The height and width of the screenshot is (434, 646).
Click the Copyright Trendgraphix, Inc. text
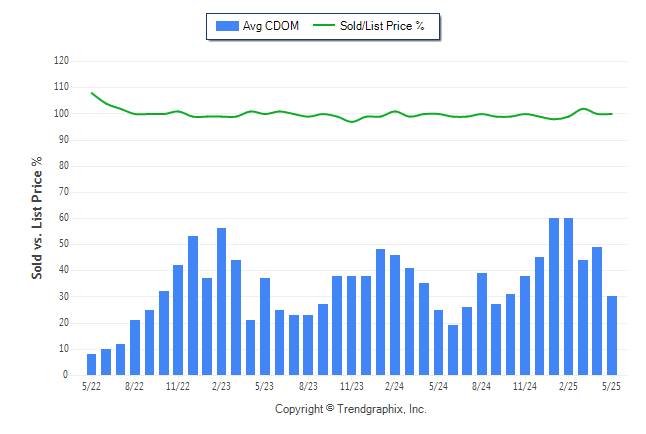pos(351,409)
